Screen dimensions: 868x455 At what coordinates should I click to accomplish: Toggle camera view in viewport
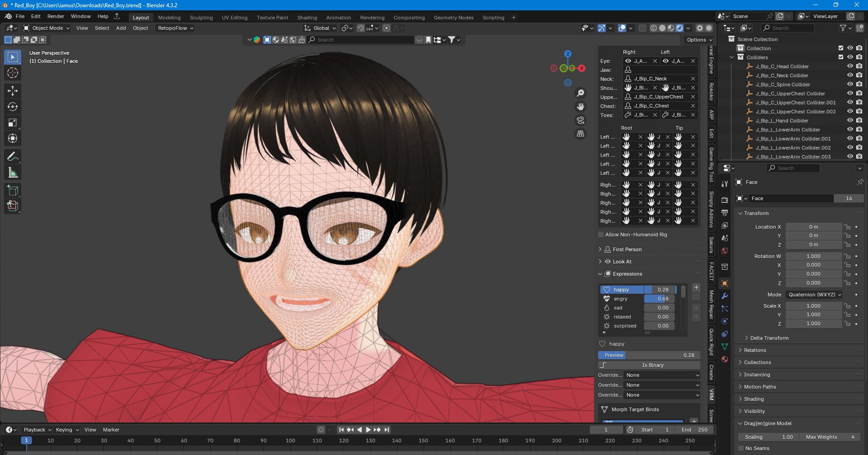(x=580, y=120)
